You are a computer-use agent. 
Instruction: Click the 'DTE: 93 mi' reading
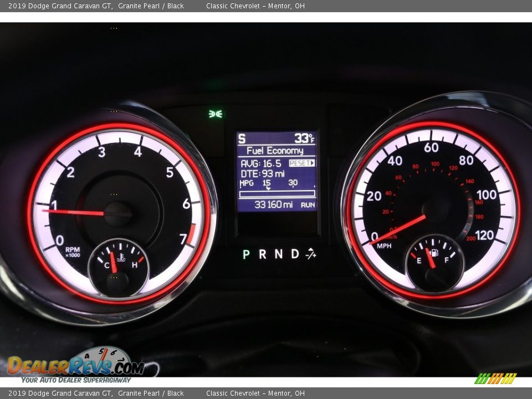[263, 174]
